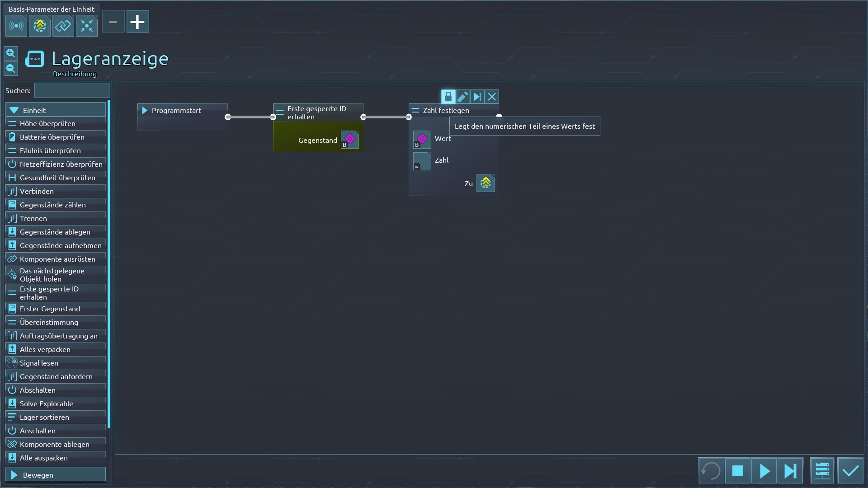Click the Beschreibung text under title

pyautogui.click(x=75, y=74)
